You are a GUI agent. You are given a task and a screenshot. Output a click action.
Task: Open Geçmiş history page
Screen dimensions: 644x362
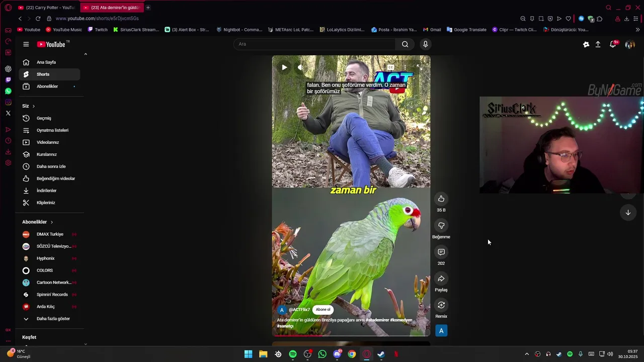(49, 118)
